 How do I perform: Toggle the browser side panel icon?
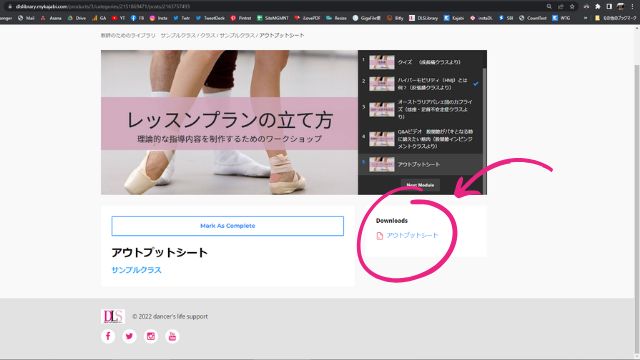coord(609,7)
